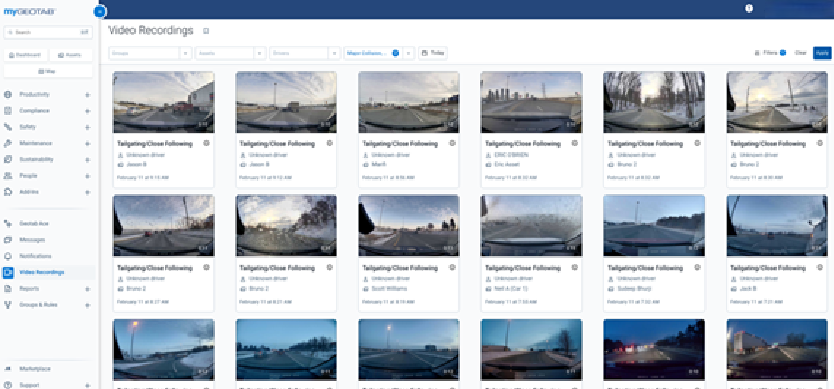This screenshot has height=389, width=834.
Task: Open the Major Collision rule dropdown arrow
Action: (x=408, y=53)
